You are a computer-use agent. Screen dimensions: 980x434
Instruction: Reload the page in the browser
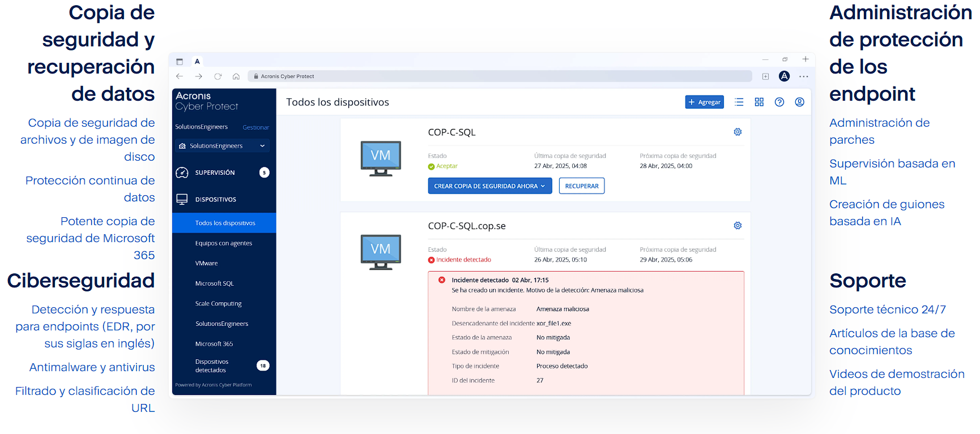point(218,76)
